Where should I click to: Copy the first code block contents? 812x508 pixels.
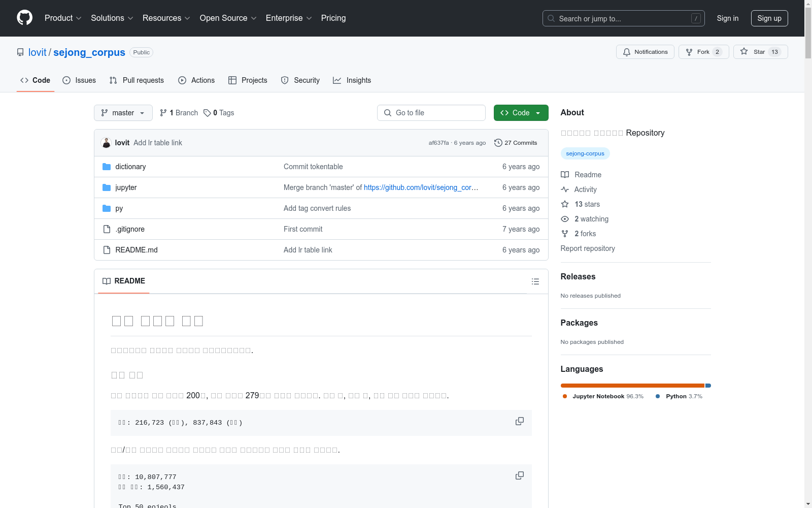pos(520,421)
